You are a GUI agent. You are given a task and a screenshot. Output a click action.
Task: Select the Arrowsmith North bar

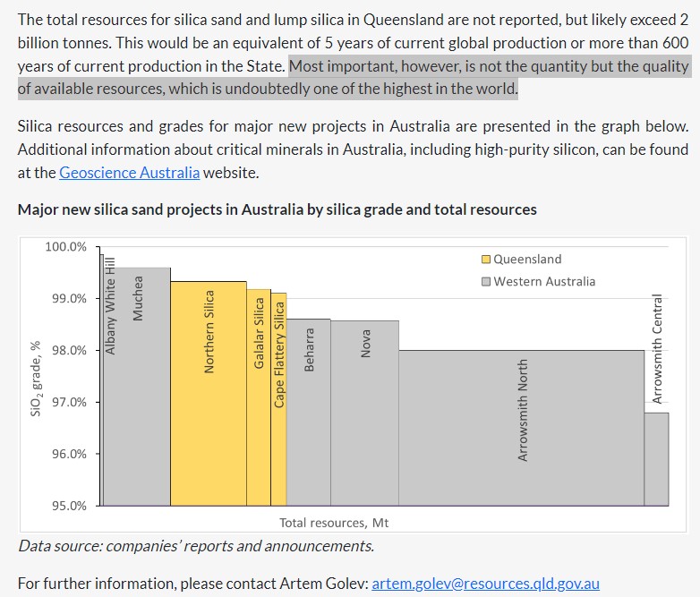click(522, 428)
